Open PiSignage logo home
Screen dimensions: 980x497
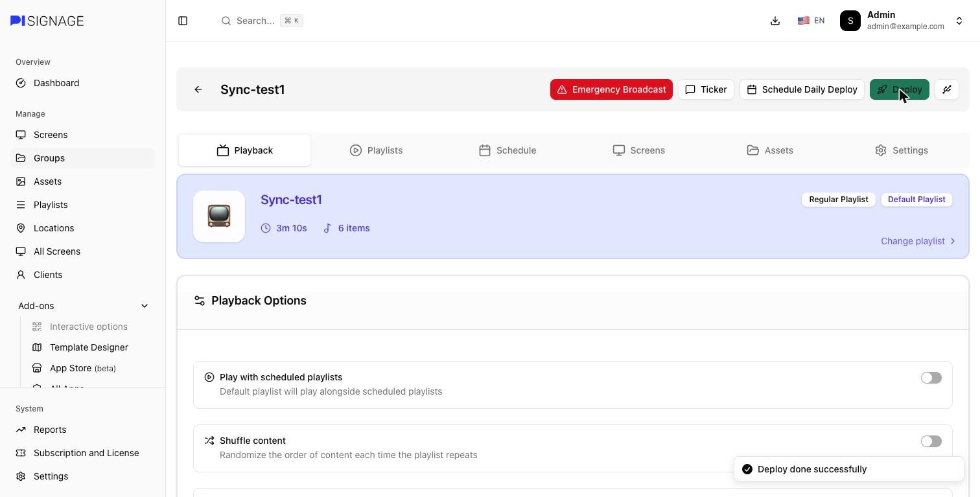pos(47,21)
